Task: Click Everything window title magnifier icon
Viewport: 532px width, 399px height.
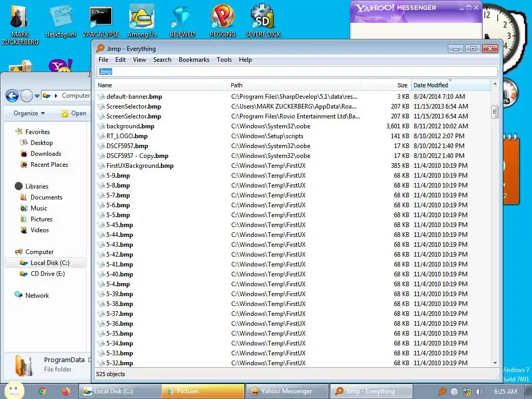Action: point(100,48)
